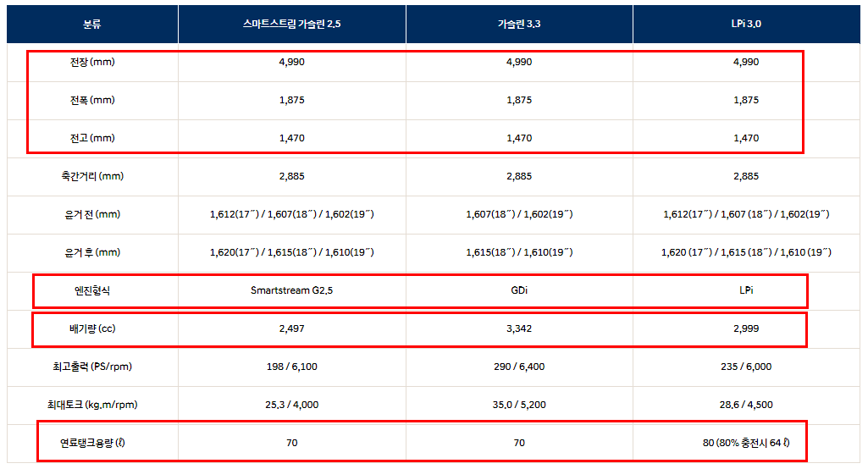Click the 35.0 / 5,200 torque value
868x469 pixels.
(x=519, y=405)
